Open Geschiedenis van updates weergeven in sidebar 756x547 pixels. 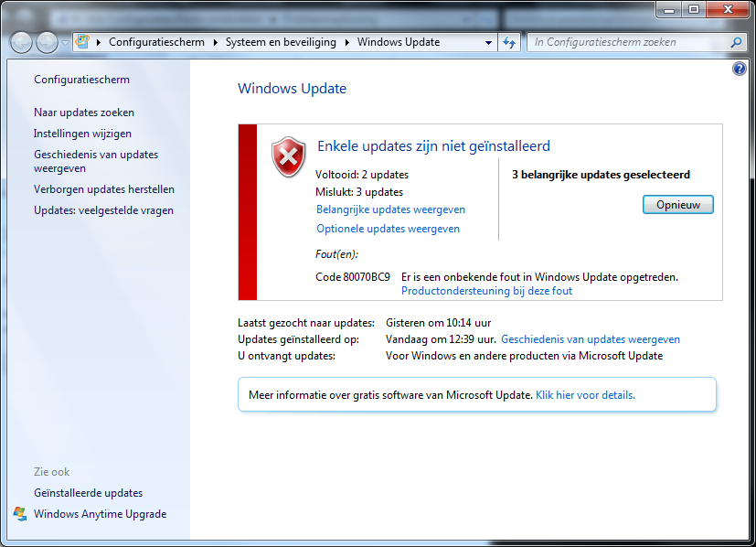[x=96, y=161]
